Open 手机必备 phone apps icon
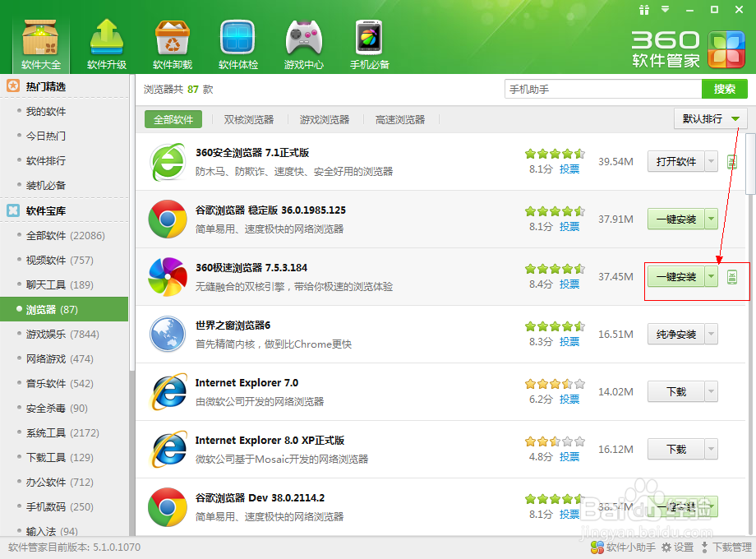 point(368,37)
